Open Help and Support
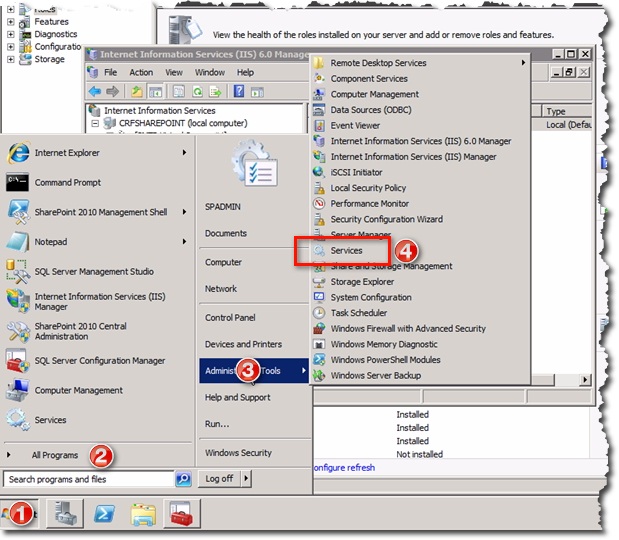The image size is (619, 540). [x=238, y=398]
